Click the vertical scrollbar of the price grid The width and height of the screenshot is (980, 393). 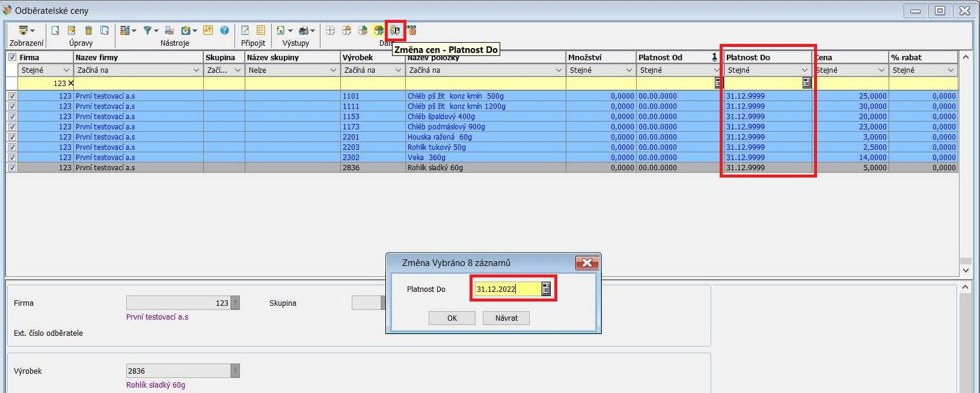(x=965, y=162)
